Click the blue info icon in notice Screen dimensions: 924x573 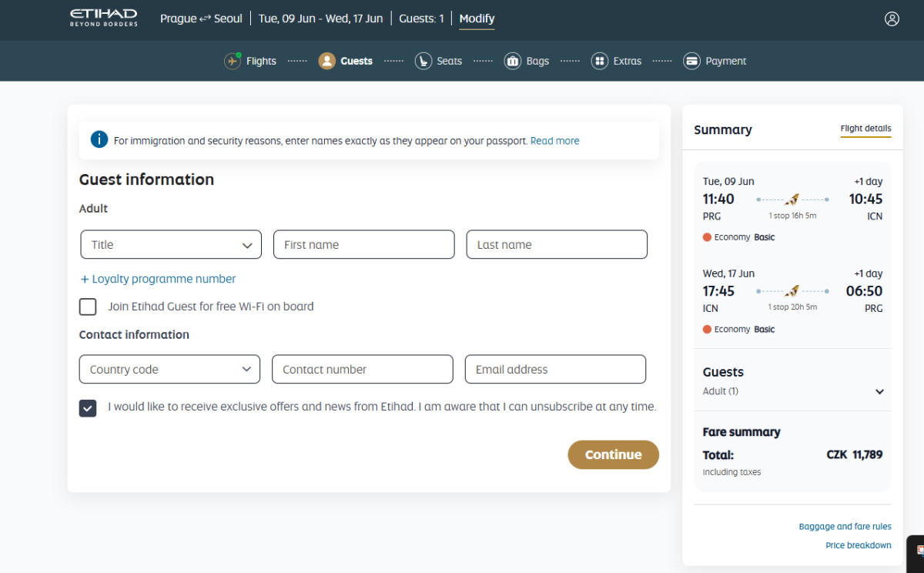99,139
